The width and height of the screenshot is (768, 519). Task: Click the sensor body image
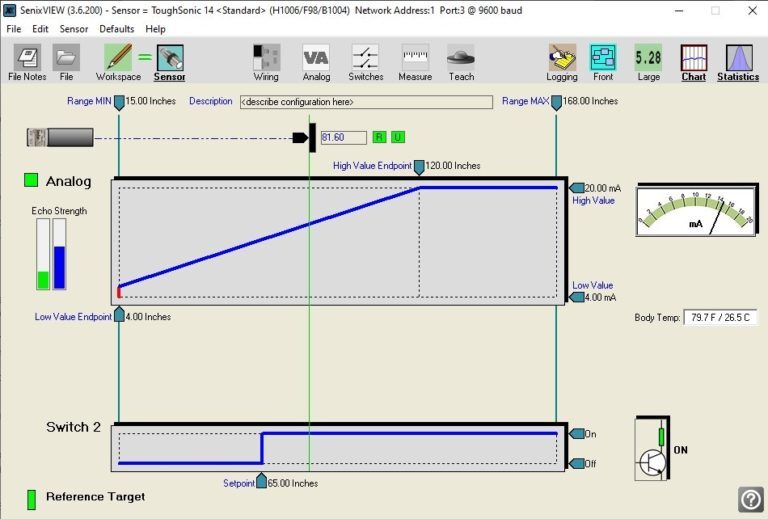click(60, 137)
